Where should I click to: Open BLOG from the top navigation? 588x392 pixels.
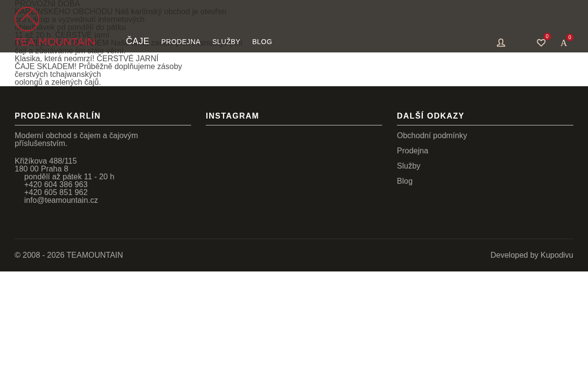(x=262, y=42)
